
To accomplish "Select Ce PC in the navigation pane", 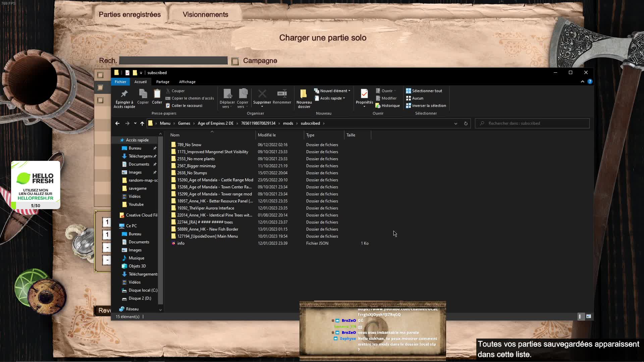I will [x=131, y=226].
